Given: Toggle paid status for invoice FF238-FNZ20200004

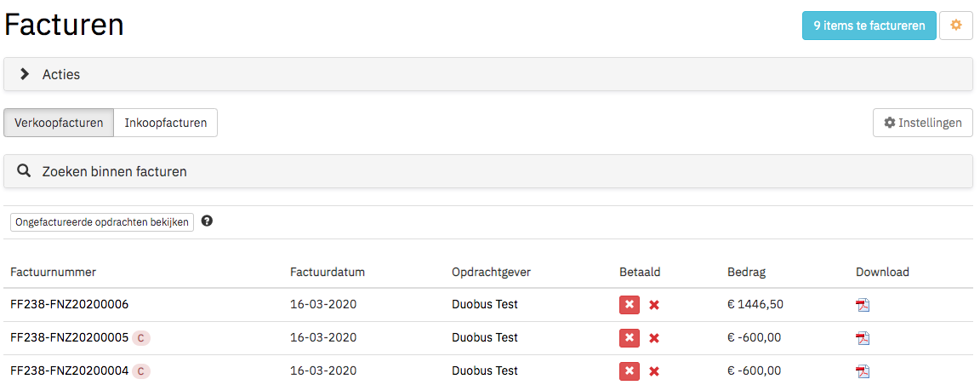Looking at the screenshot, I should (630, 371).
